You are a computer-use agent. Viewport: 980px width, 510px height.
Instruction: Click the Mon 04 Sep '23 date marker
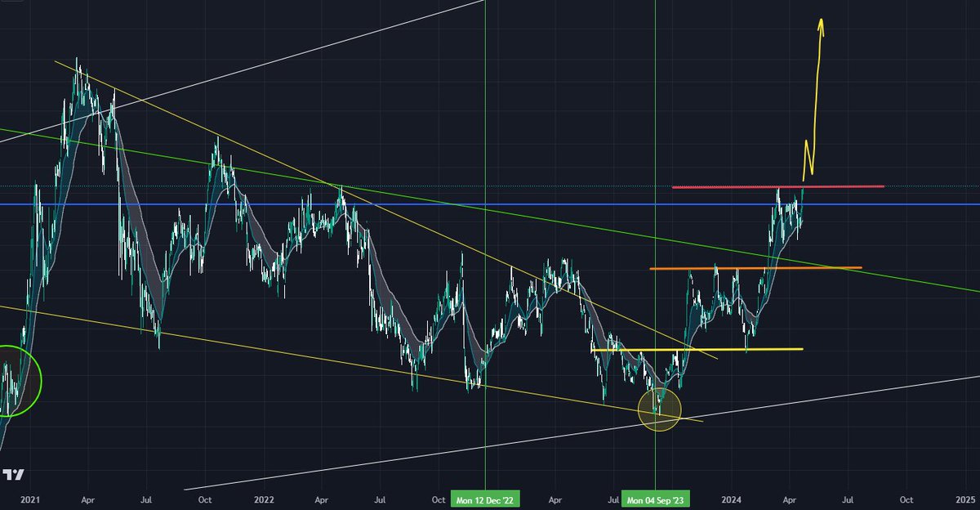pos(656,498)
